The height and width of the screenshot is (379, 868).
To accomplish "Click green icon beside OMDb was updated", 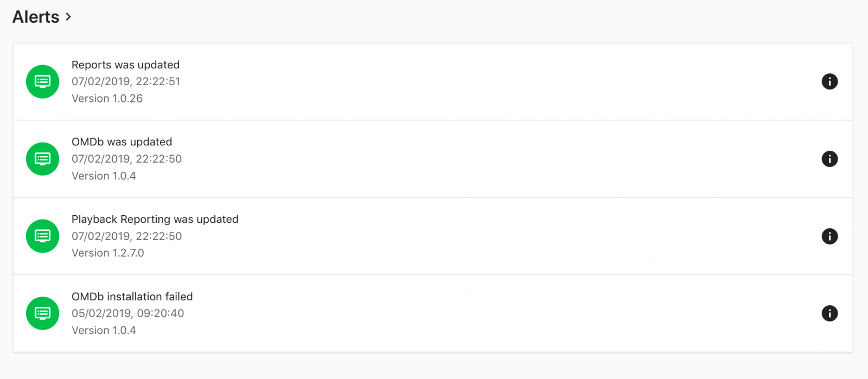I will (x=42, y=159).
